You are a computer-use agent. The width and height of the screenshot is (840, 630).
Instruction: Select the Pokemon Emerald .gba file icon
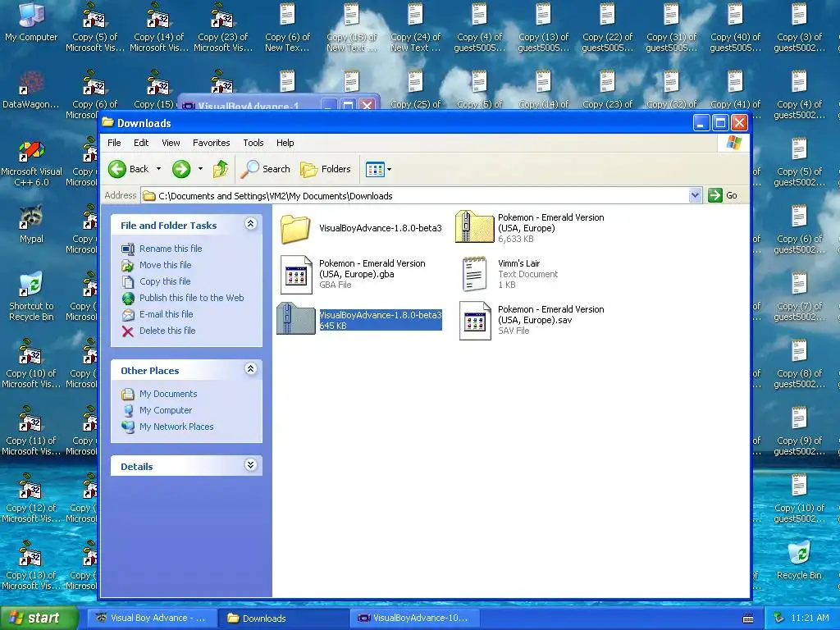click(296, 274)
